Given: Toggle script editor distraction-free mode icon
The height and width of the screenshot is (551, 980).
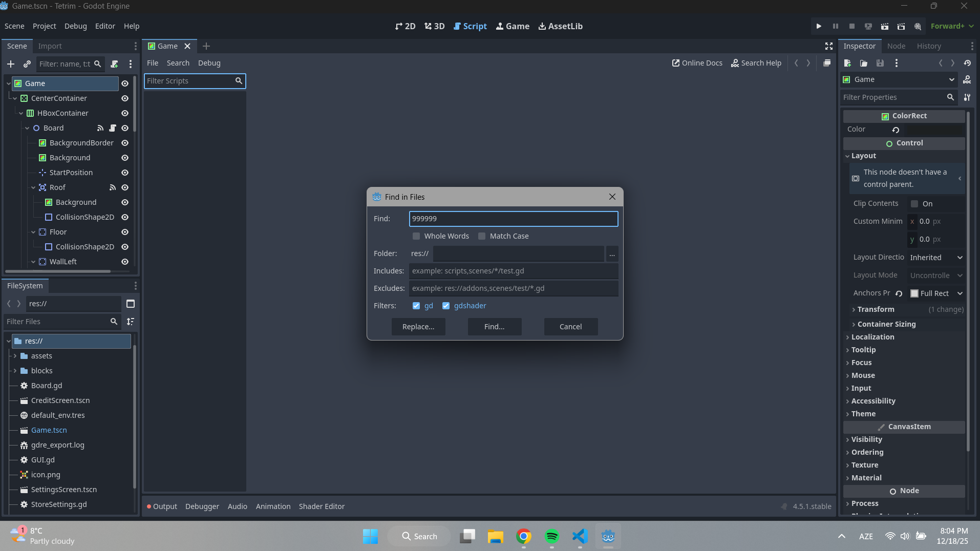Looking at the screenshot, I should point(828,46).
